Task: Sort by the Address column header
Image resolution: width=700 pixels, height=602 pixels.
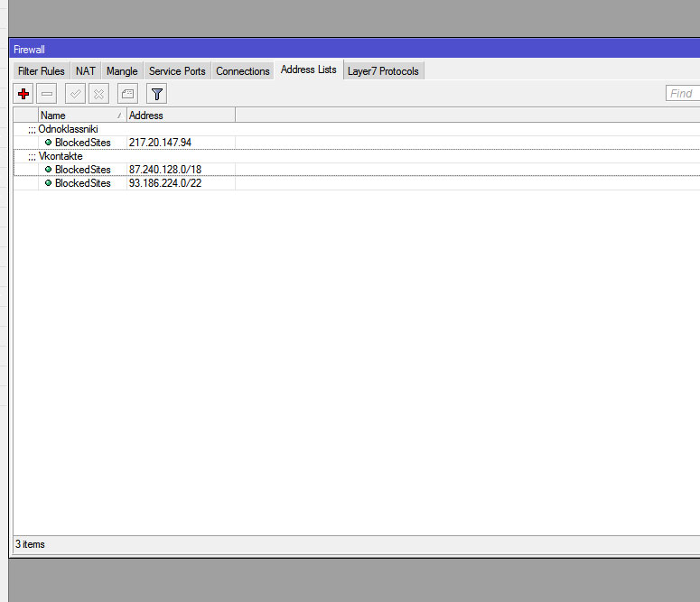Action: (x=179, y=116)
